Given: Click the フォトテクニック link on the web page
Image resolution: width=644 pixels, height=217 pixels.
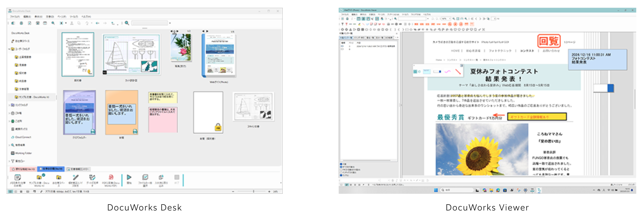Looking at the screenshot, I should pyautogui.click(x=500, y=51).
